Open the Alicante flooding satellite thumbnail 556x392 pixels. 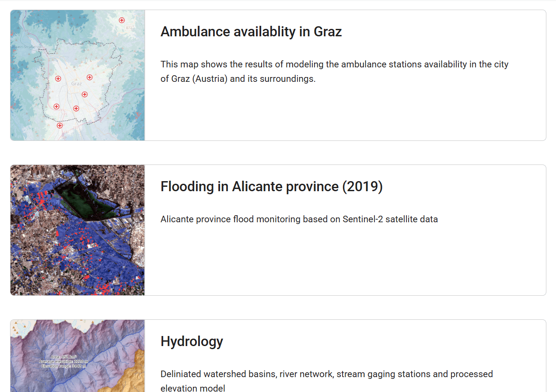77,230
